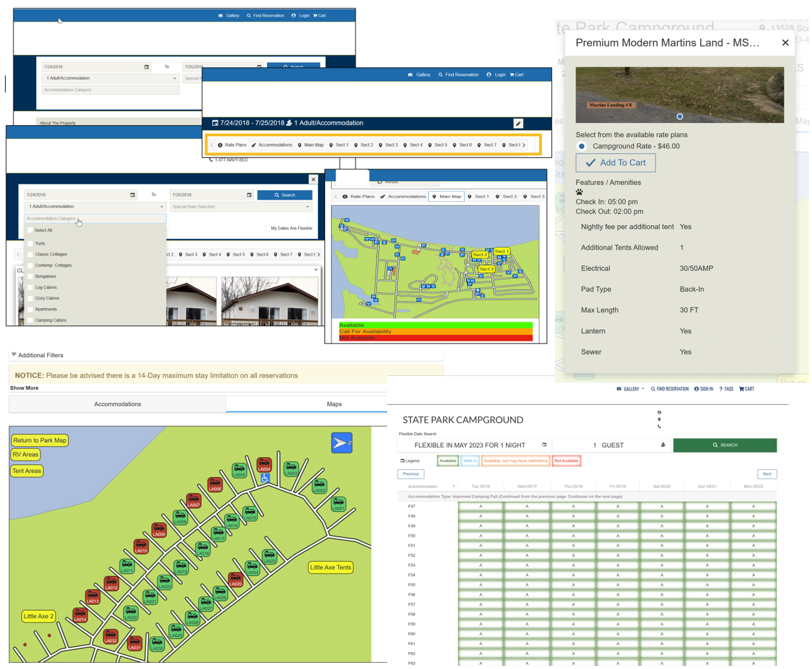
Task: Click the blue paper plane icon on the park map
Action: 341,443
